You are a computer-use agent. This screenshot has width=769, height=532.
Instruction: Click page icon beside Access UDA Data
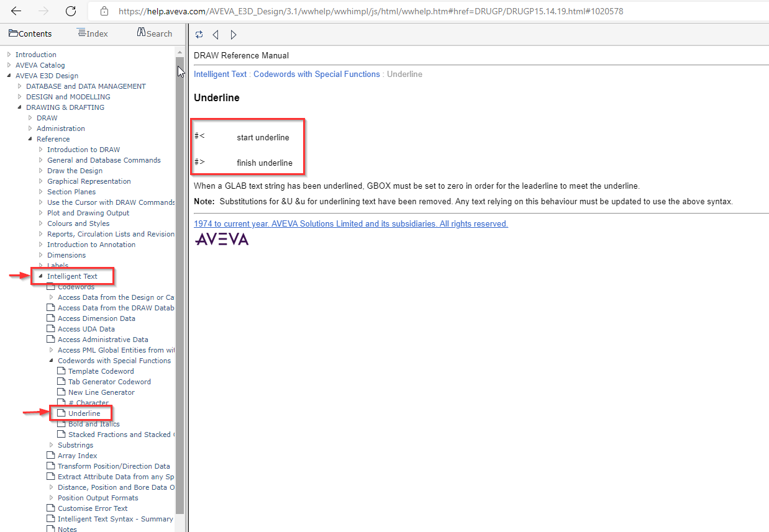(51, 329)
